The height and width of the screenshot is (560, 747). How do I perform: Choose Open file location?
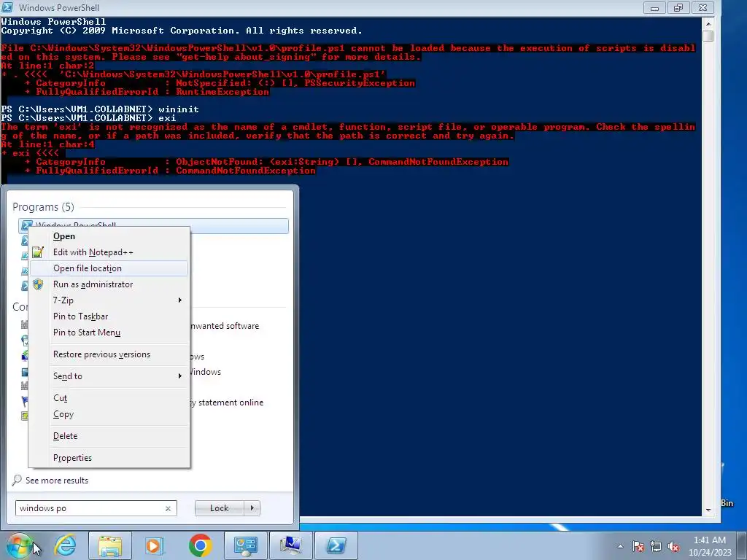[109, 268]
